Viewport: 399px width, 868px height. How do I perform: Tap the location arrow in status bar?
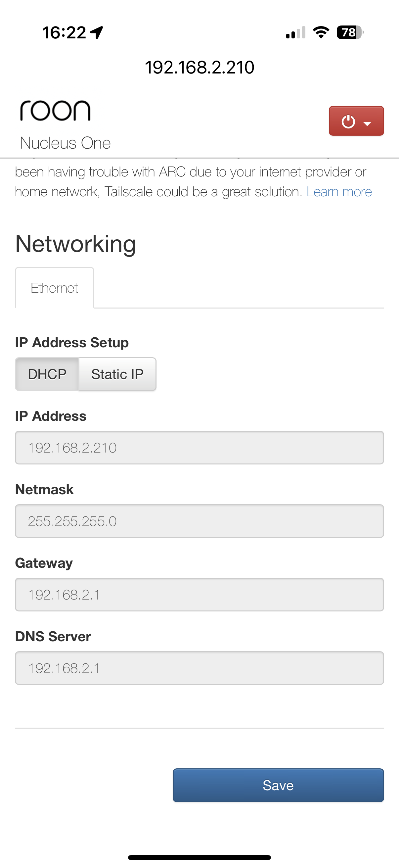pos(97,33)
